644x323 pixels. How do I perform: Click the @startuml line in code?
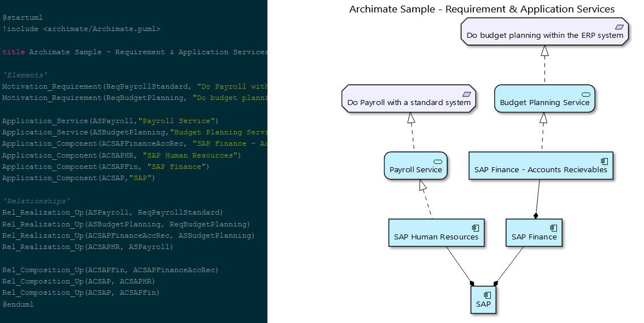click(x=23, y=18)
